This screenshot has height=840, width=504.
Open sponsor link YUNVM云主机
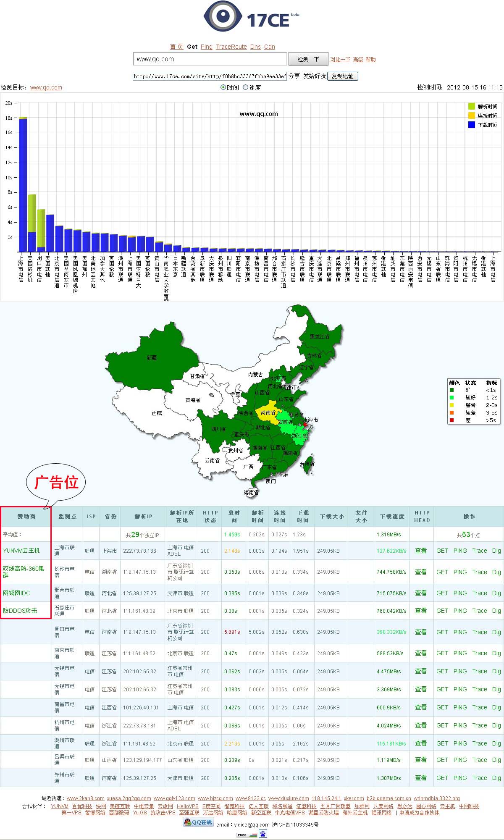tap(21, 551)
